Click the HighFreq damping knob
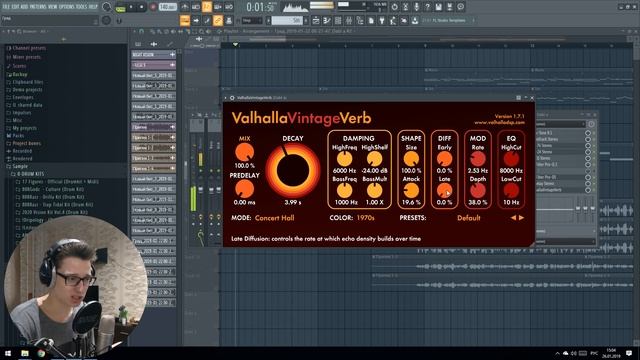 click(344, 159)
